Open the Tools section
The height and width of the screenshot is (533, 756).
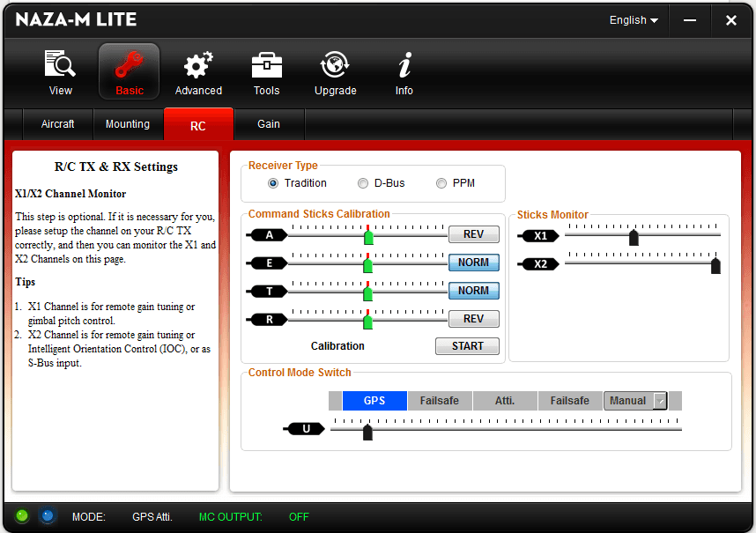(266, 70)
